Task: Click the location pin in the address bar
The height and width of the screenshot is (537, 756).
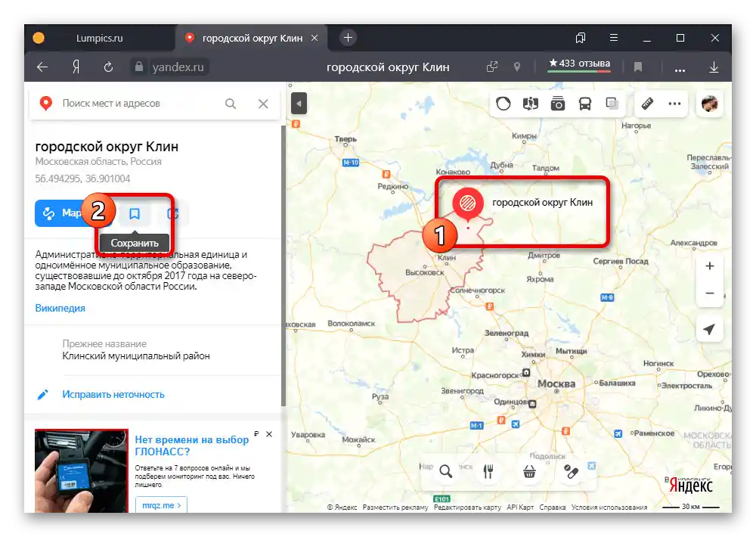Action: click(x=517, y=67)
